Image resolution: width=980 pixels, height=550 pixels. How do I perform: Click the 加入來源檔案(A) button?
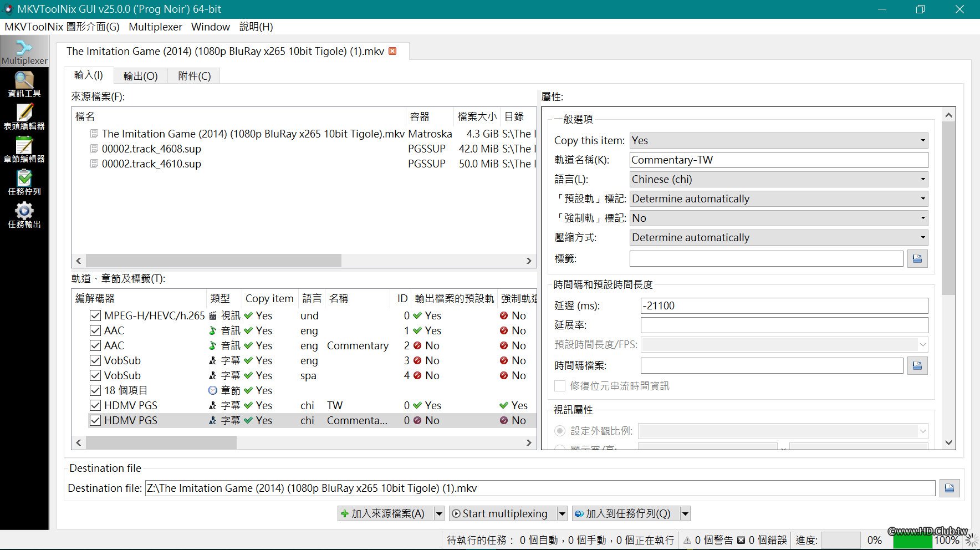386,513
